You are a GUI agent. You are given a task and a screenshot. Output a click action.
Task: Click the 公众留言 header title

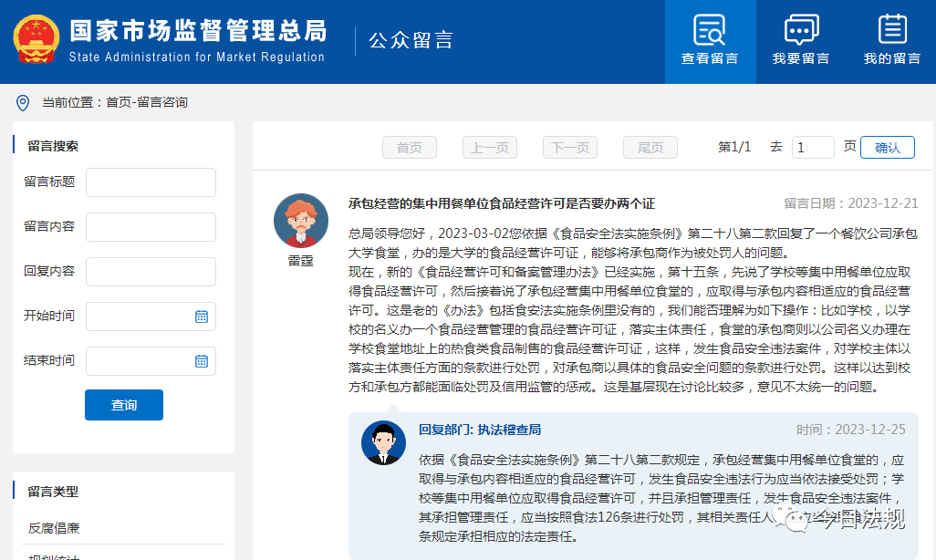[411, 41]
